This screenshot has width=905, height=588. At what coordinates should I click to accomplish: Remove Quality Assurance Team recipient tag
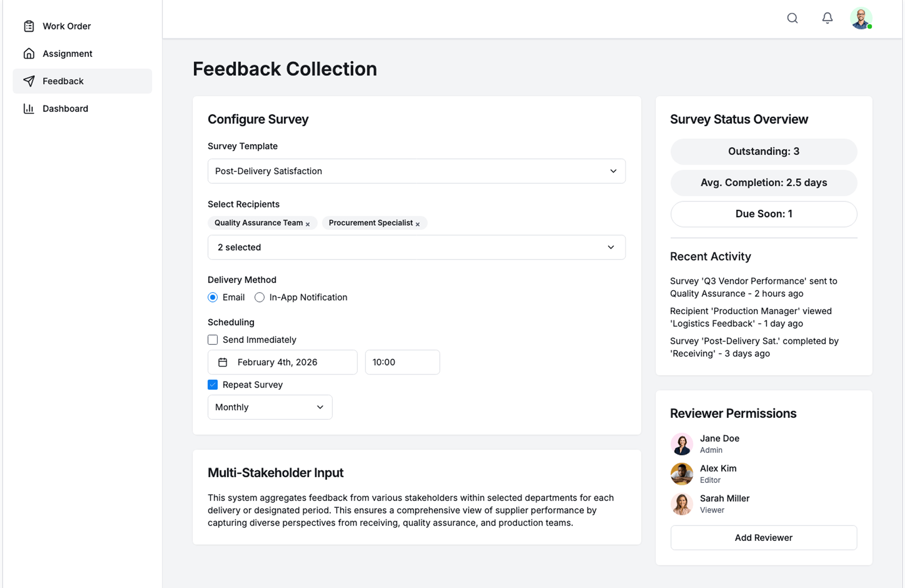coord(308,224)
